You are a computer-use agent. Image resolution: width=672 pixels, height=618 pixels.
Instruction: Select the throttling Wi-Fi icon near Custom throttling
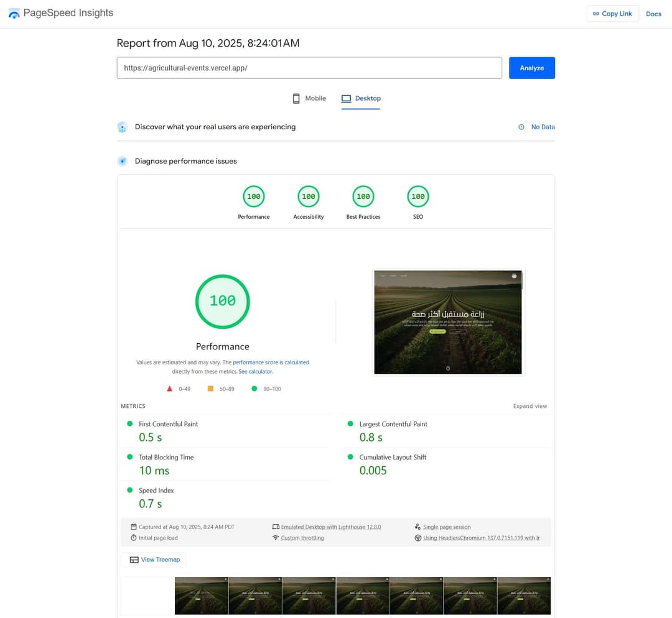[x=276, y=538]
